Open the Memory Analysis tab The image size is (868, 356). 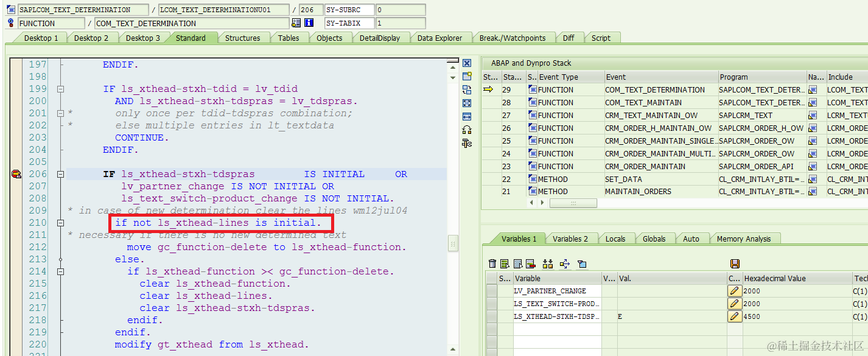(744, 239)
